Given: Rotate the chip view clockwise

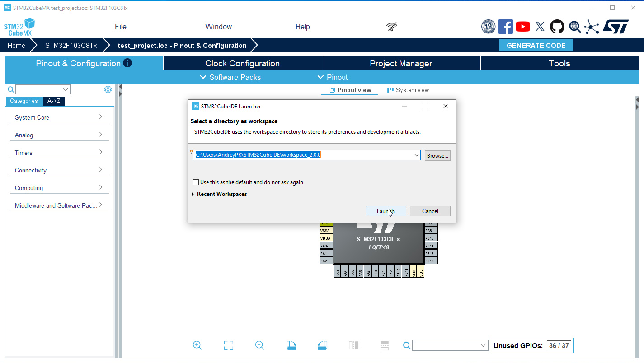Looking at the screenshot, I should (291, 345).
